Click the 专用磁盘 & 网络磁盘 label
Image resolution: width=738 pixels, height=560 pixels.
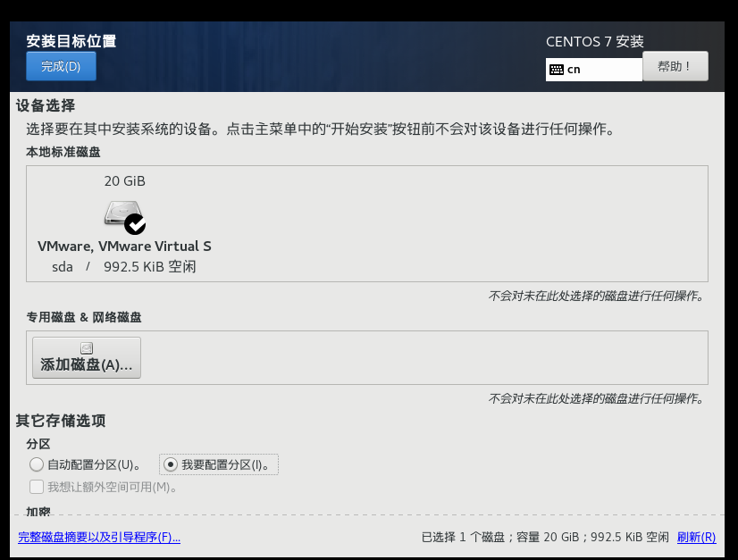coord(84,317)
